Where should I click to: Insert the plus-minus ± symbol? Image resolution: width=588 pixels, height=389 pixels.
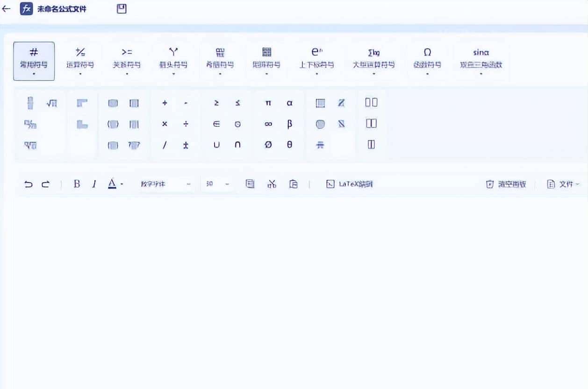(185, 145)
